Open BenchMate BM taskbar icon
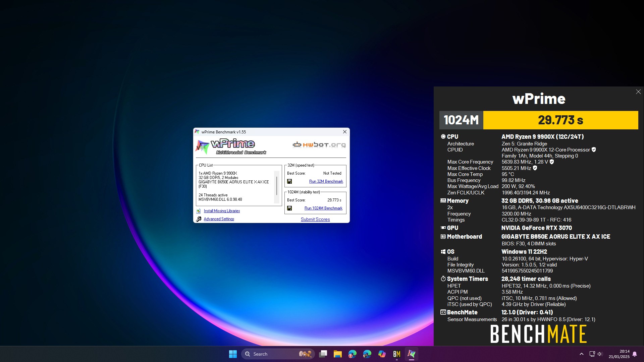 click(397, 354)
